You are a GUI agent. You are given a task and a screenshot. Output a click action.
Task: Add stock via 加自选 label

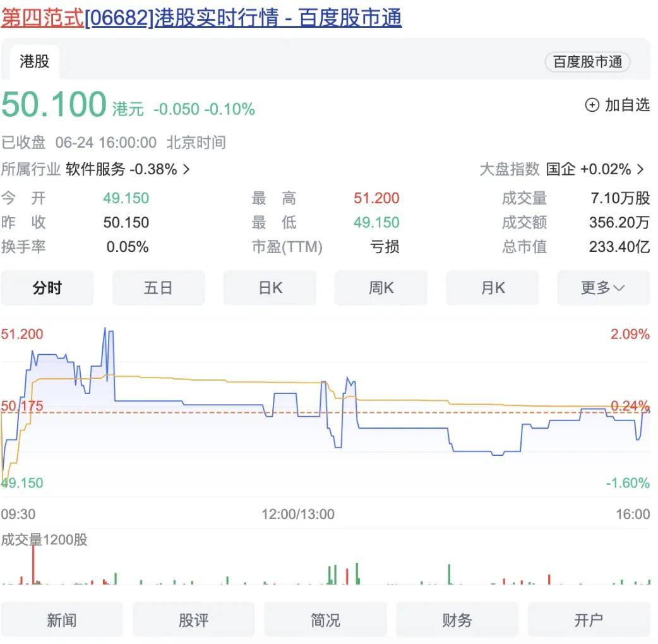point(627,105)
